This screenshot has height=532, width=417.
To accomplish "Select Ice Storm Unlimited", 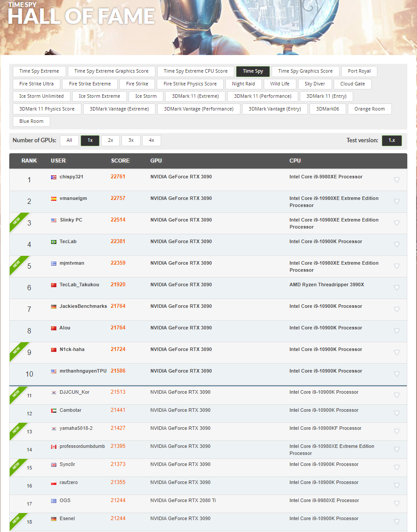I will coord(41,96).
